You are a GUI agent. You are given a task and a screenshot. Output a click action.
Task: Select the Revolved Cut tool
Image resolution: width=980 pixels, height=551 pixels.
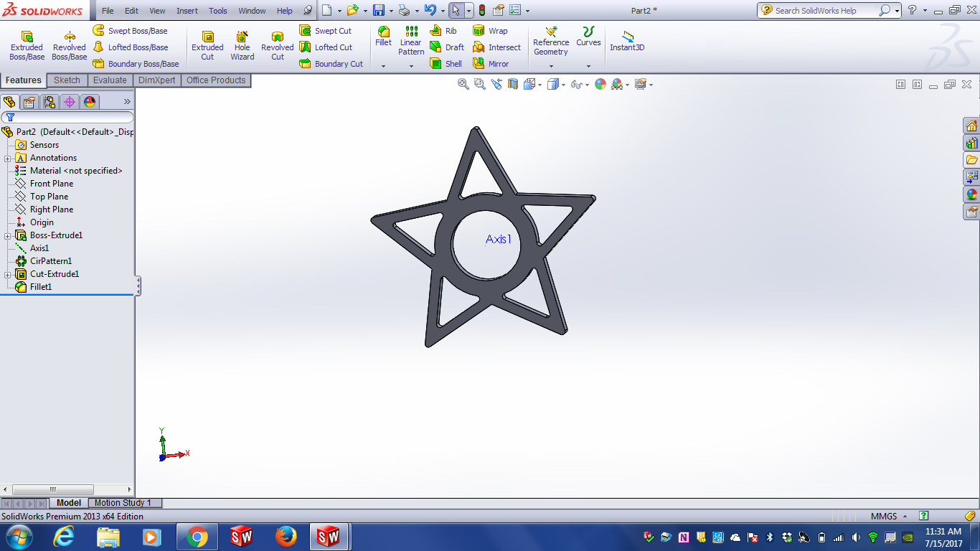[x=277, y=45]
